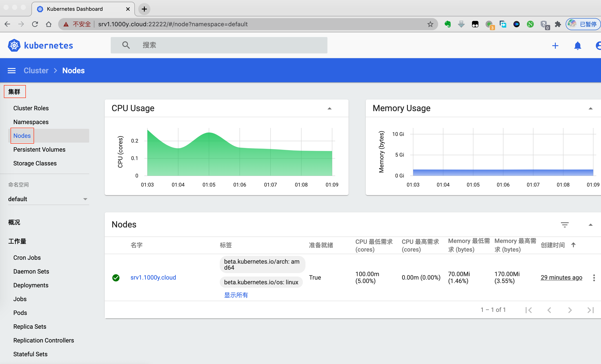
Task: Click the 概况 overview heading
Action: tap(14, 222)
